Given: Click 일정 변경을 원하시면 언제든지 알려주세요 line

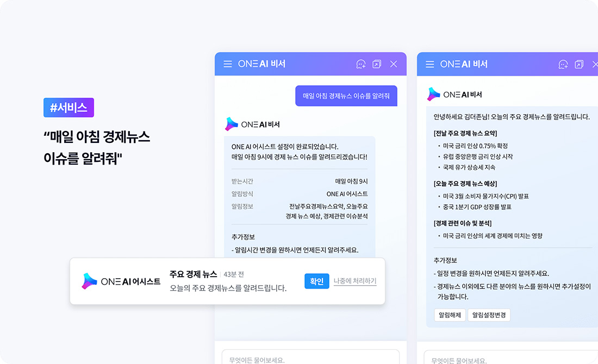Looking at the screenshot, I should tap(491, 274).
